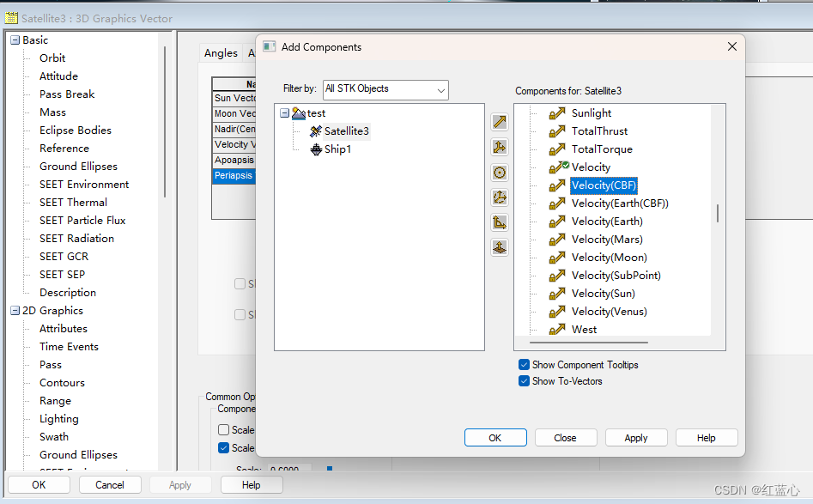
Task: Click the plane type filter icon
Action: pyautogui.click(x=500, y=247)
